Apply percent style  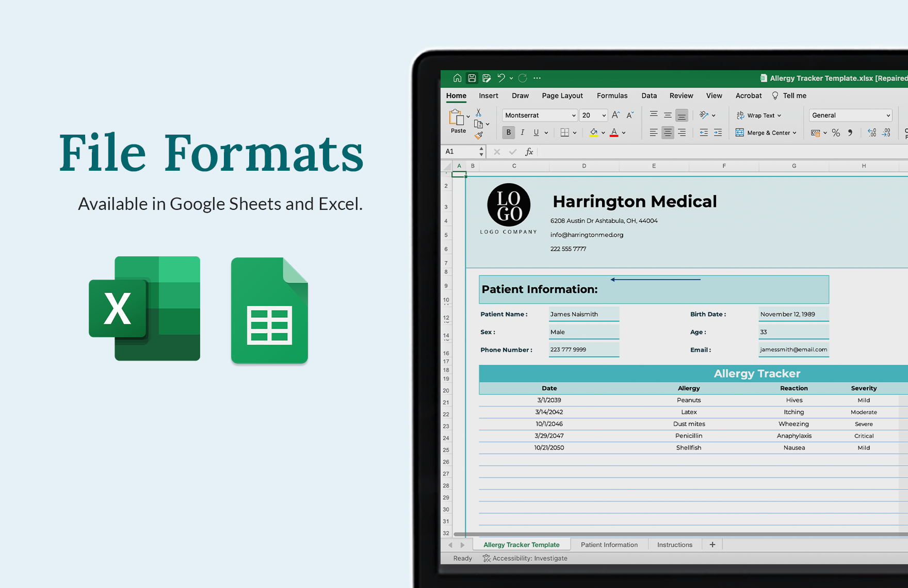(x=836, y=133)
